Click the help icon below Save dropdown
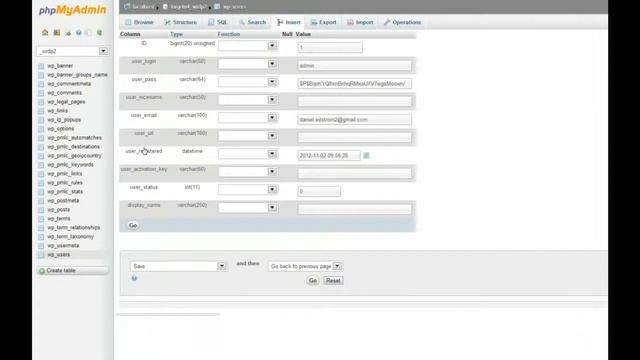The width and height of the screenshot is (640, 360). coord(134,278)
